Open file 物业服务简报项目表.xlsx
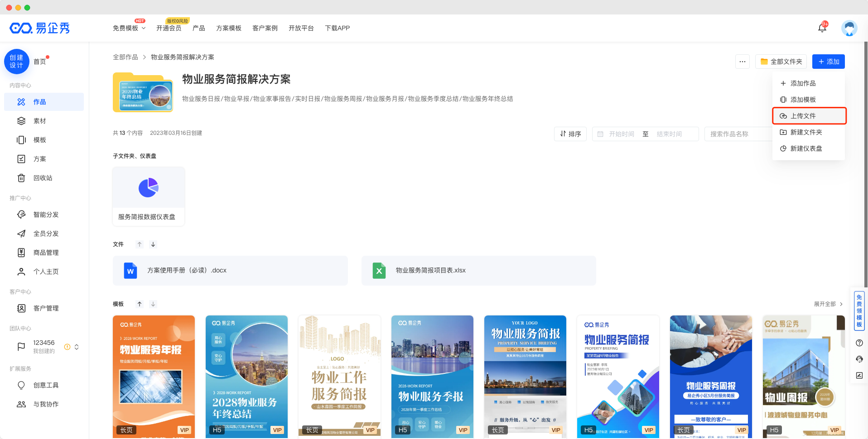Viewport: 868px width, 439px height. 479,271
